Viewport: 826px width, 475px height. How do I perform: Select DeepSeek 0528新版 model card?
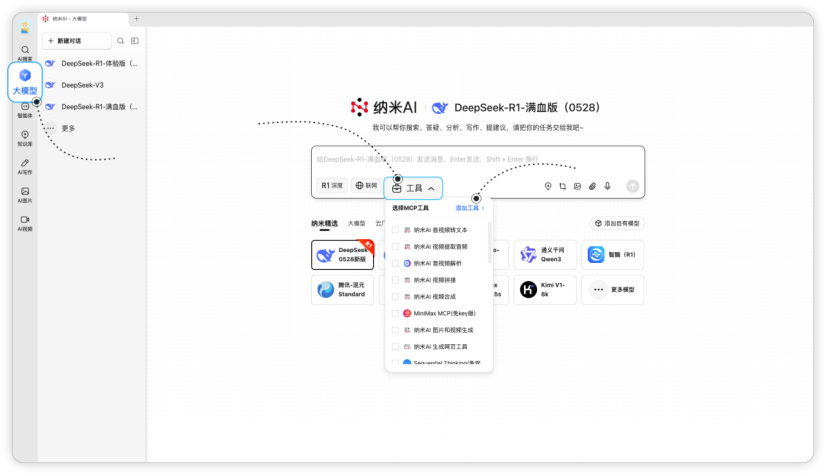coord(342,255)
